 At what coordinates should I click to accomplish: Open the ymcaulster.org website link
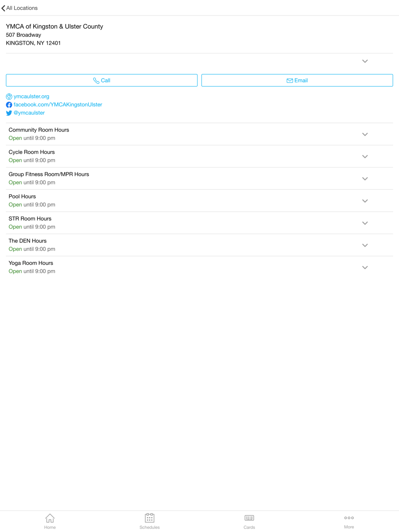click(32, 97)
